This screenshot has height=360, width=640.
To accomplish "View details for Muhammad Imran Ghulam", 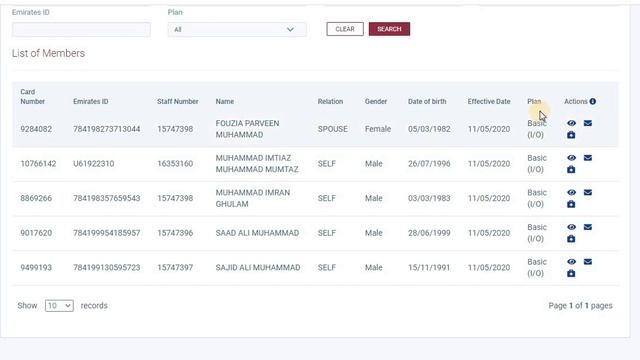I will 571,192.
